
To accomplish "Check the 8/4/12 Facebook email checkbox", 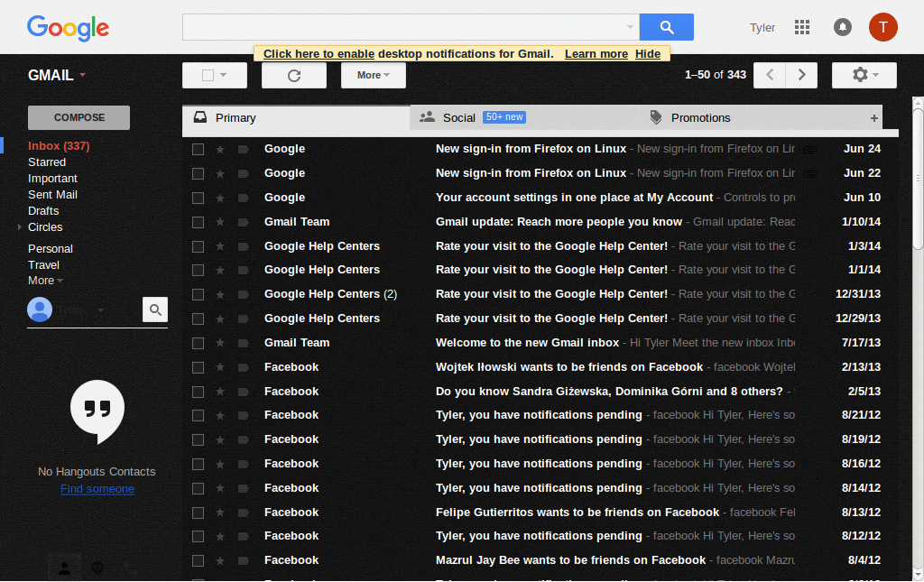I will 198,561.
